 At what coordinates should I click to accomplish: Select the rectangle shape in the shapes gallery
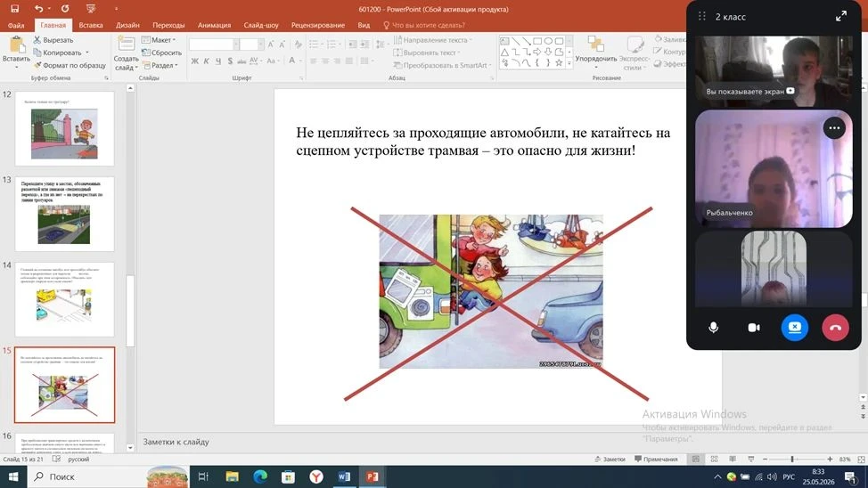(537, 41)
